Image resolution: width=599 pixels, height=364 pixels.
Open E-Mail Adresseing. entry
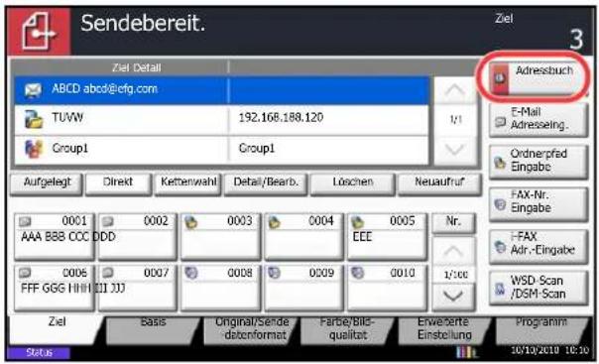(538, 120)
